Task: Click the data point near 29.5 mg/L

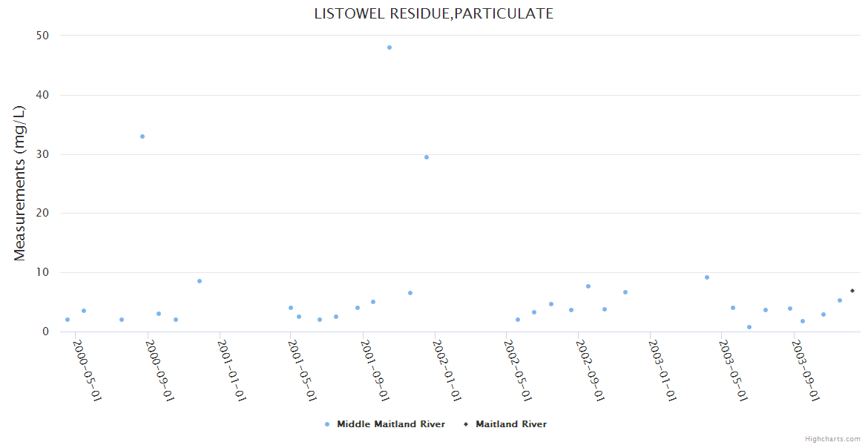Action: click(x=427, y=157)
